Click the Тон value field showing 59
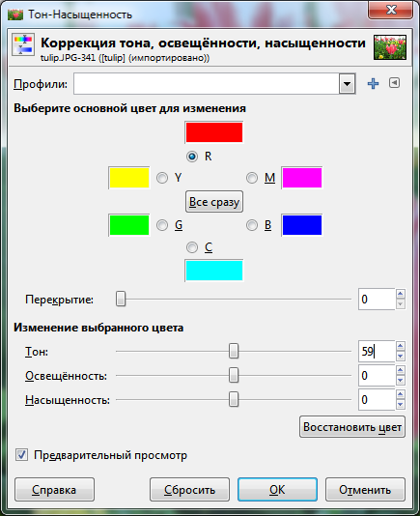 point(377,351)
